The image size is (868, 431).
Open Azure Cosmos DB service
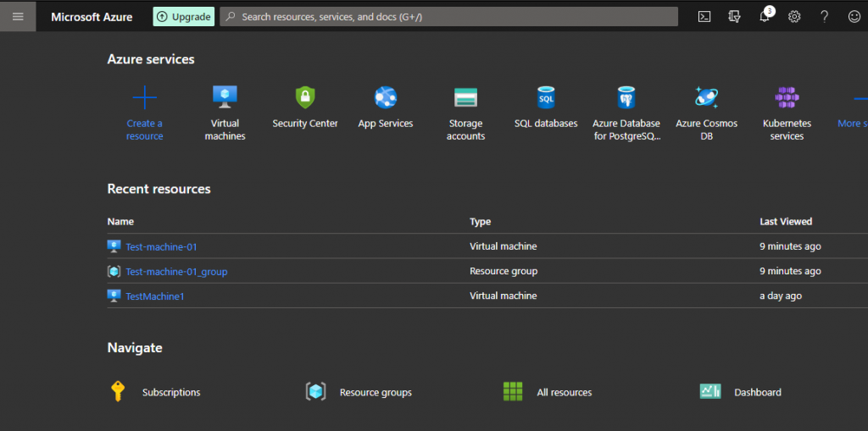point(706,97)
